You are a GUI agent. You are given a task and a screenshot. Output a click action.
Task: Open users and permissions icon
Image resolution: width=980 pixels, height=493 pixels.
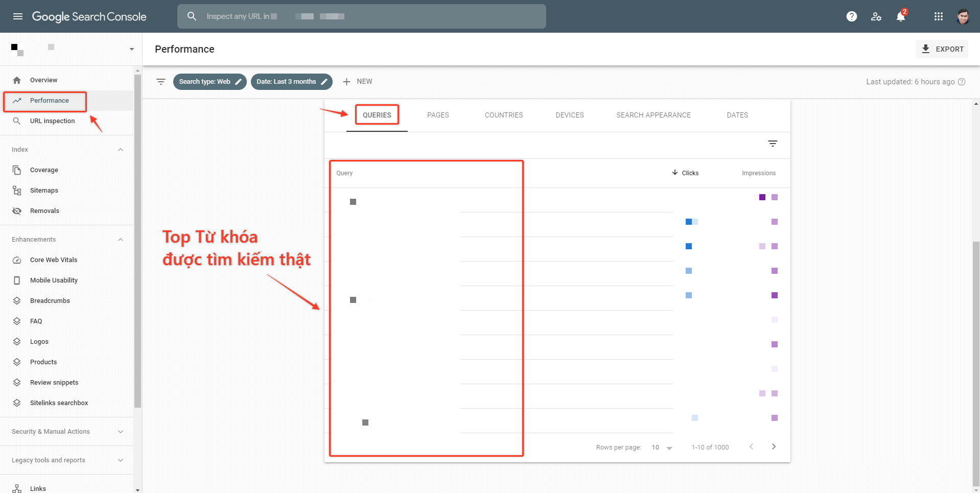click(876, 16)
